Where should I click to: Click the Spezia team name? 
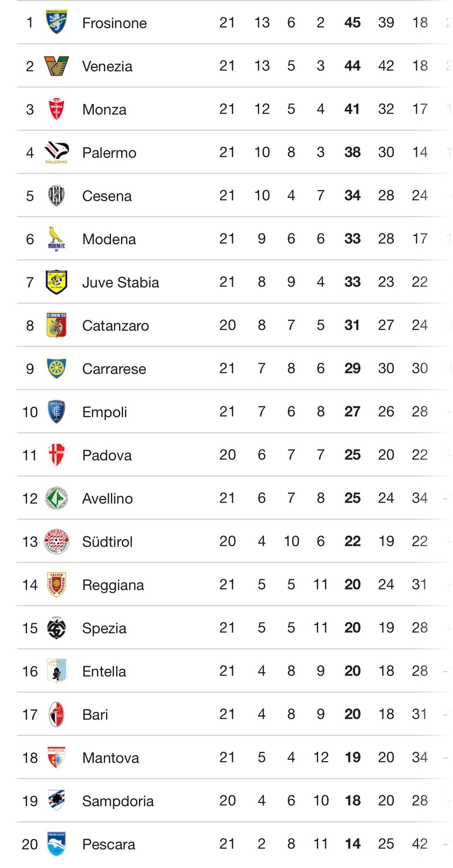coord(104,628)
